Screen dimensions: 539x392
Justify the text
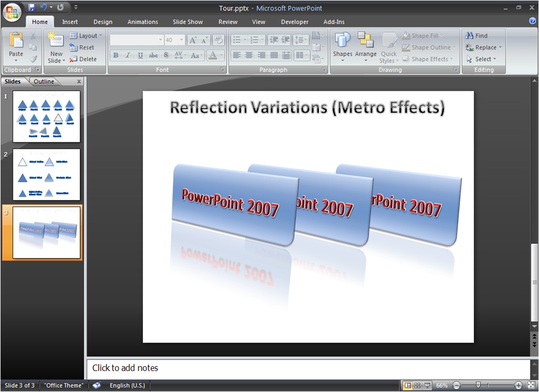(274, 55)
